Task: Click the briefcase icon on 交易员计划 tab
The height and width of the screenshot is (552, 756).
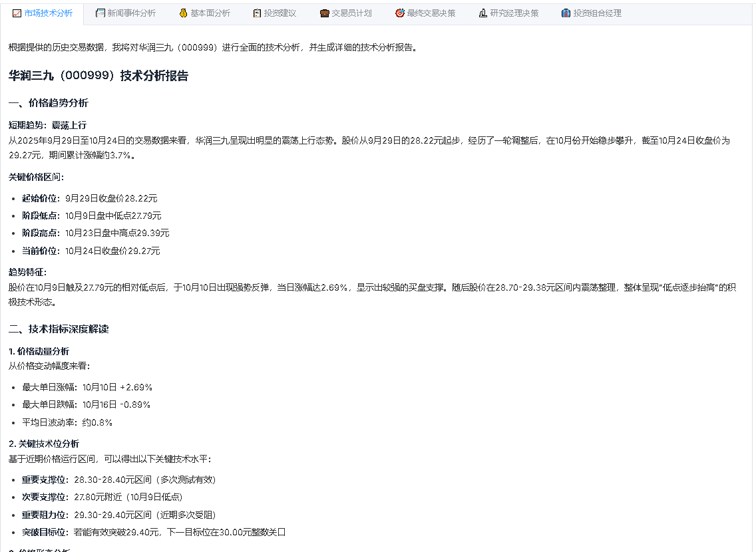Action: (x=325, y=13)
